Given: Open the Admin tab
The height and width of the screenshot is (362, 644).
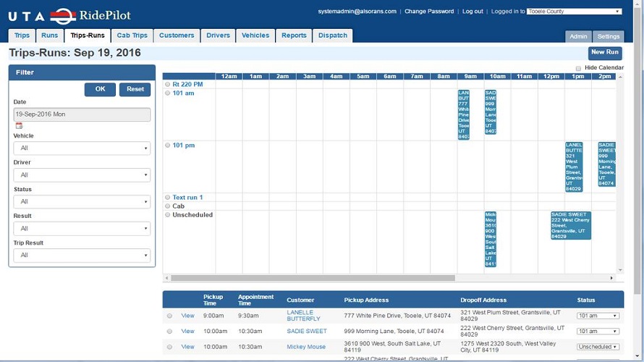Looking at the screenshot, I should click(x=578, y=37).
